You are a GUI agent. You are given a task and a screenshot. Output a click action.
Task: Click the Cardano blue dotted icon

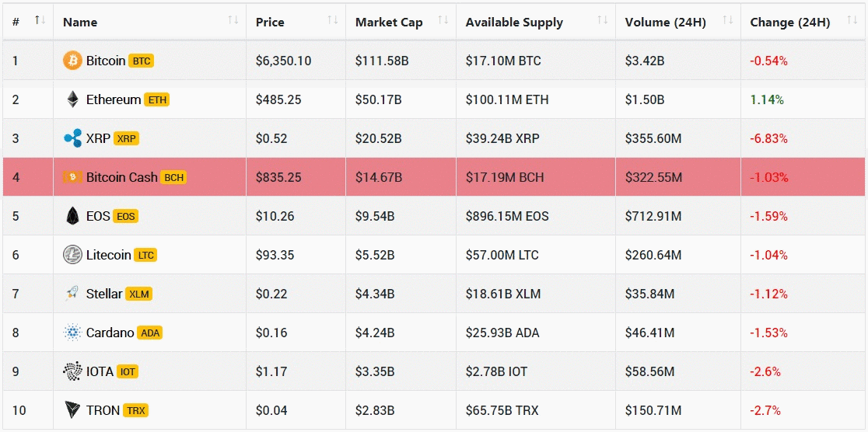(x=72, y=333)
